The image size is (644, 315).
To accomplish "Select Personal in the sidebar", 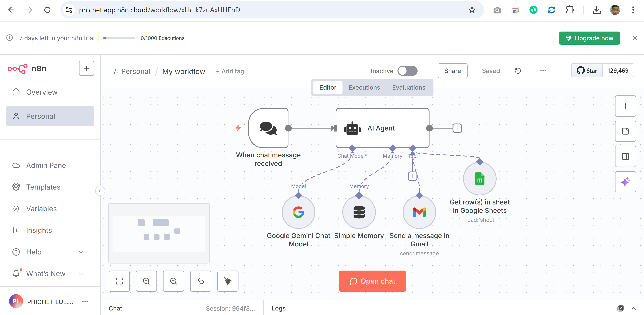I will [x=50, y=116].
